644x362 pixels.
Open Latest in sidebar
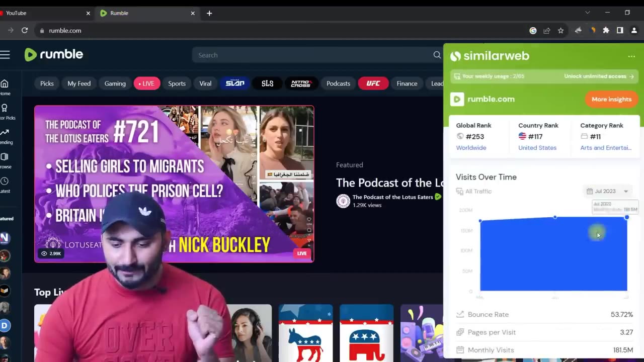pyautogui.click(x=5, y=185)
